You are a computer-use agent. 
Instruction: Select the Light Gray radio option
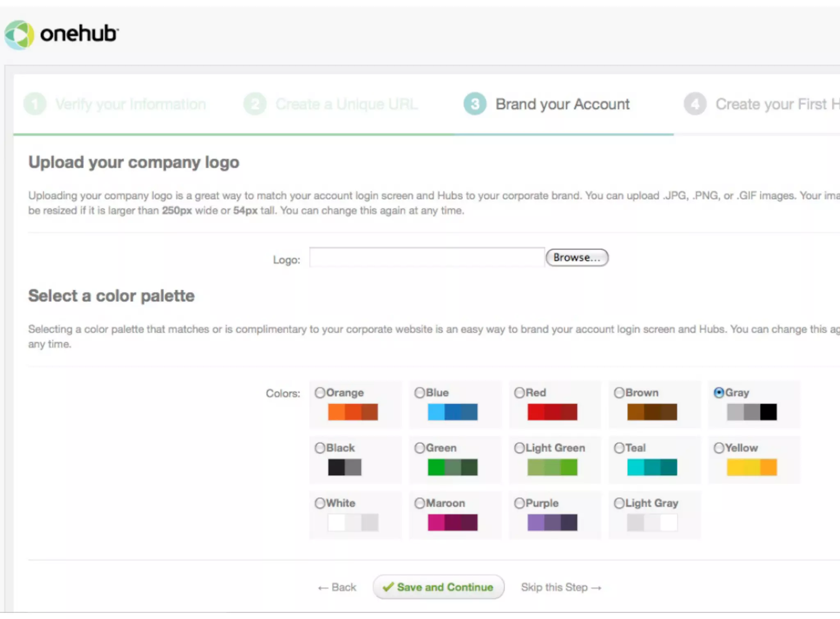[x=619, y=503]
